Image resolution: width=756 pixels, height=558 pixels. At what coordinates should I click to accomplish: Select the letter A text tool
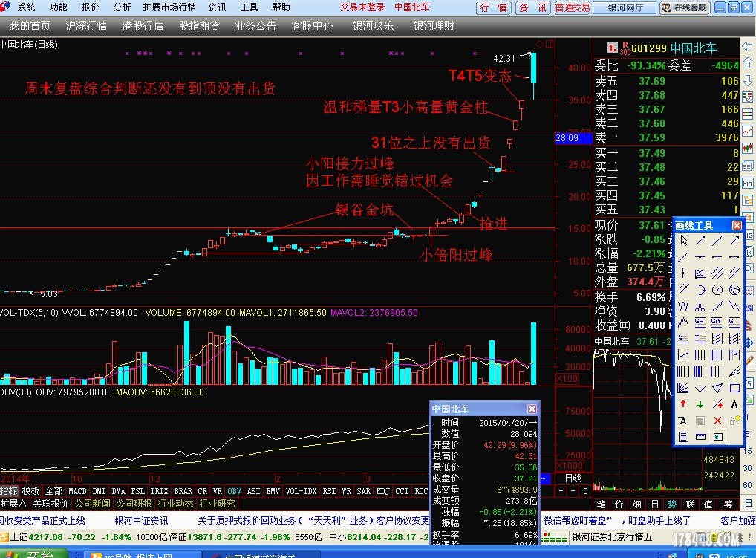[734, 404]
